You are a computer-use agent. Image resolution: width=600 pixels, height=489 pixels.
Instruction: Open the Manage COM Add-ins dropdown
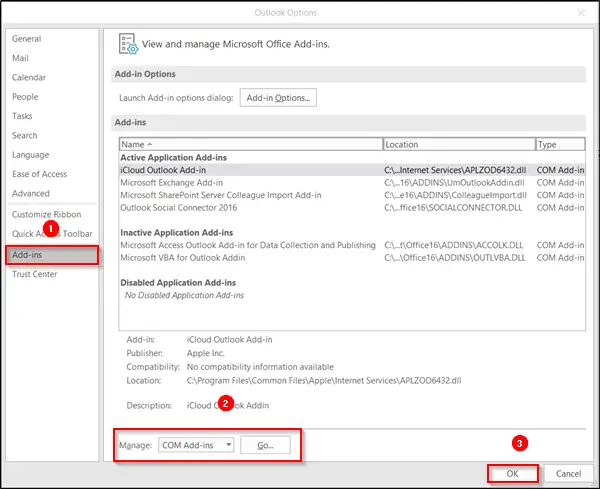point(196,445)
